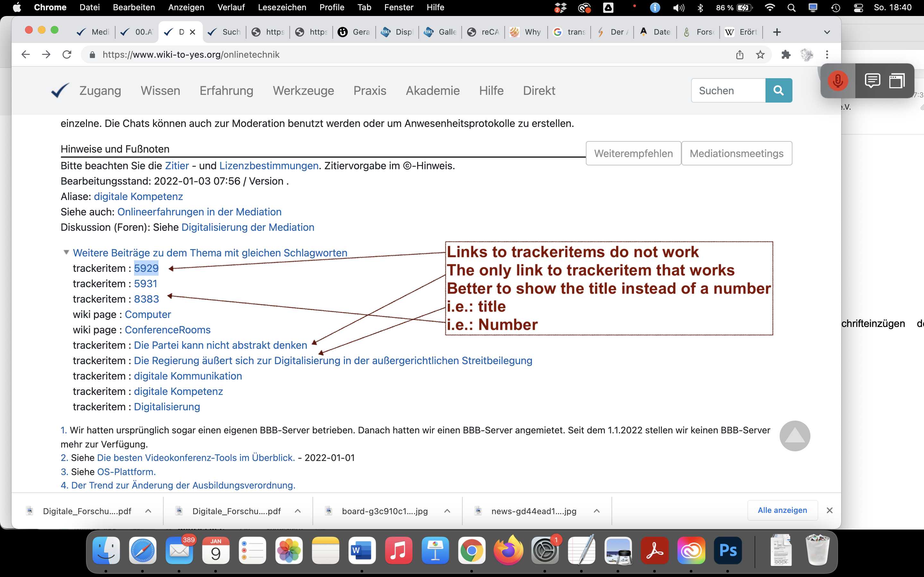Click the red microphone recording icon
Image resolution: width=924 pixels, height=577 pixels.
pyautogui.click(x=838, y=81)
